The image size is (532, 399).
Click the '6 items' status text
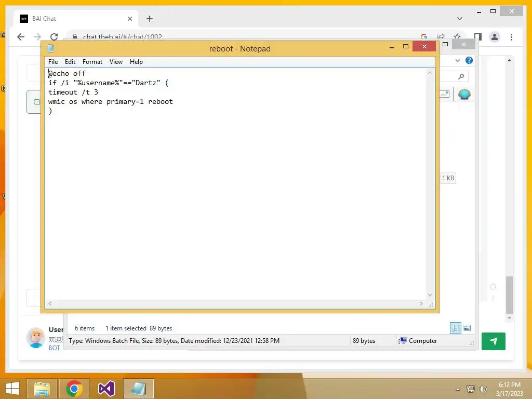pos(85,328)
